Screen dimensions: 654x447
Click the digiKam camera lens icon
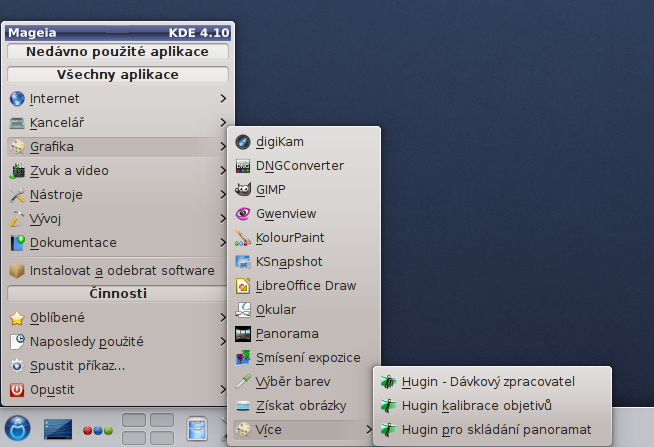click(x=243, y=142)
